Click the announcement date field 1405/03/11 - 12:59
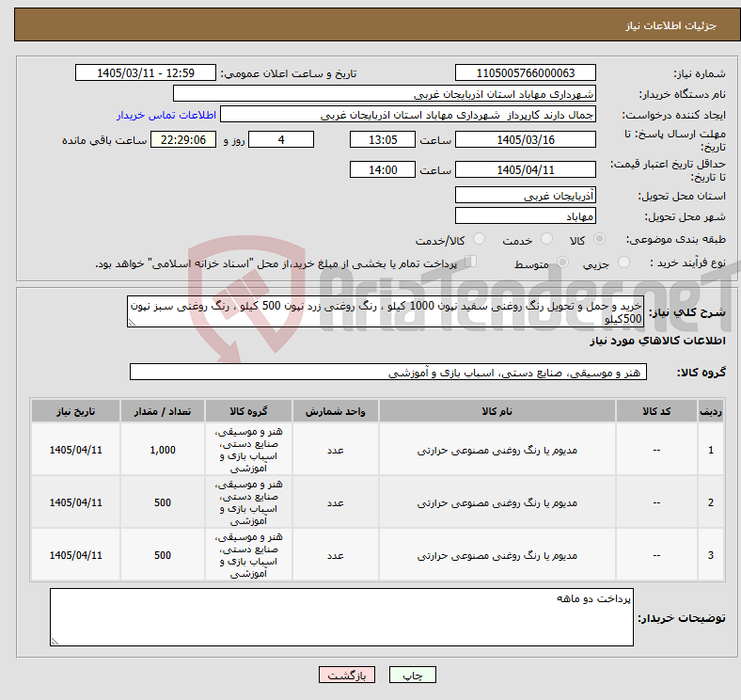The height and width of the screenshot is (700, 741). coord(146,72)
